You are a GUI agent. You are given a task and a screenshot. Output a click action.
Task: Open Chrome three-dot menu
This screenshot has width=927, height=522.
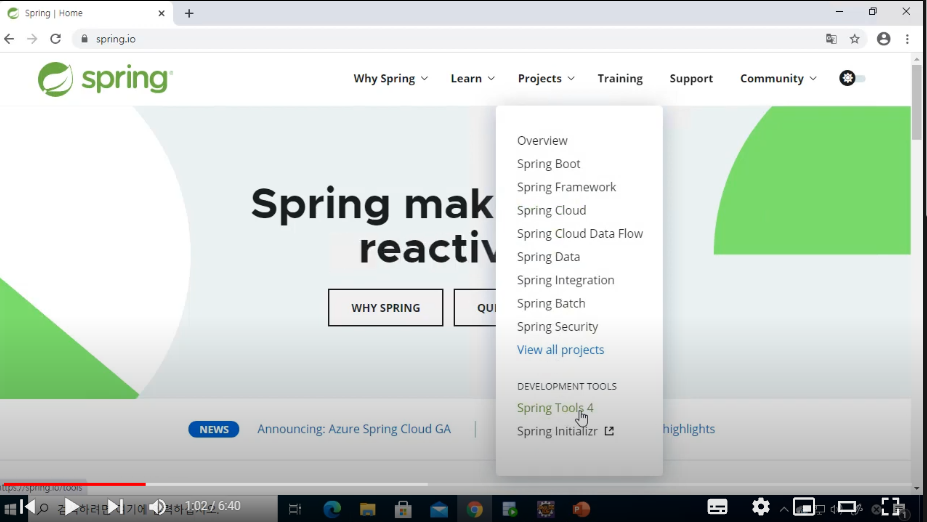[x=907, y=39]
